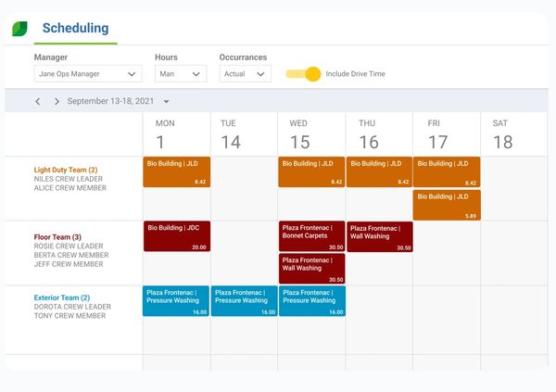This screenshot has height=392, width=556.
Task: Open Monday Bio Building JLD job
Action: click(176, 171)
